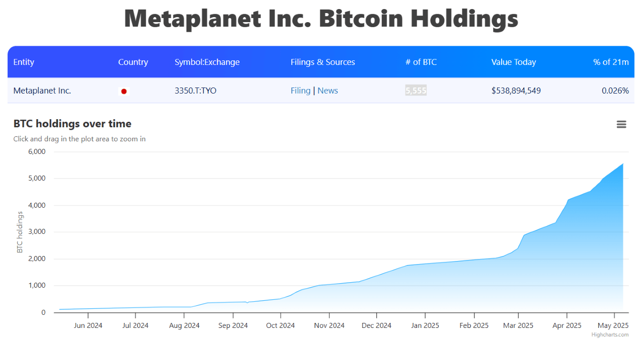Click the Filings & Sources column header
This screenshot has width=644, height=341.
point(323,62)
